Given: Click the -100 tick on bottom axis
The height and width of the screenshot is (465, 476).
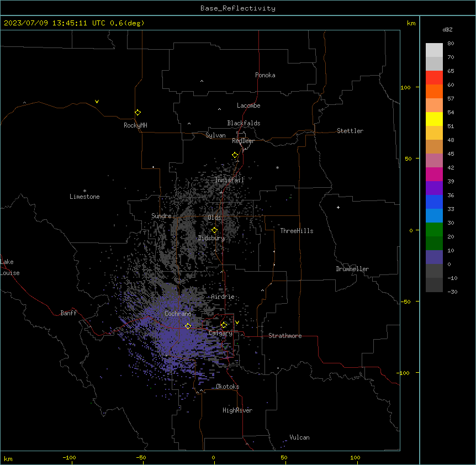Looking at the screenshot, I should click(x=69, y=457).
